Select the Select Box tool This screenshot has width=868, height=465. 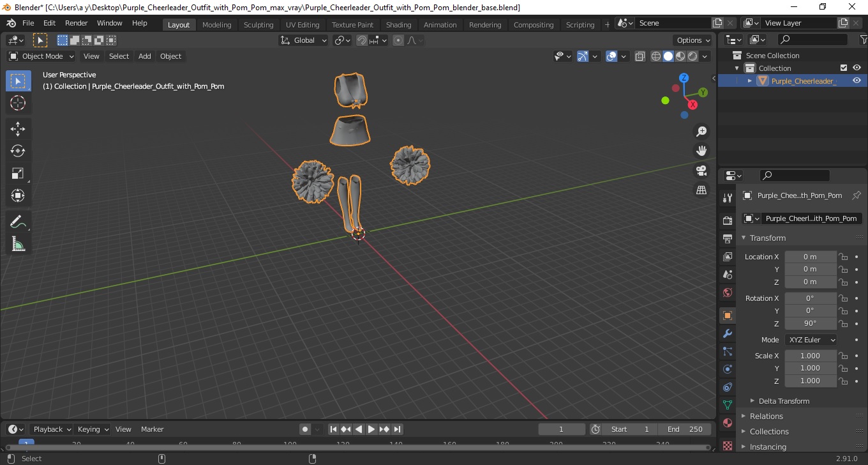coord(18,81)
